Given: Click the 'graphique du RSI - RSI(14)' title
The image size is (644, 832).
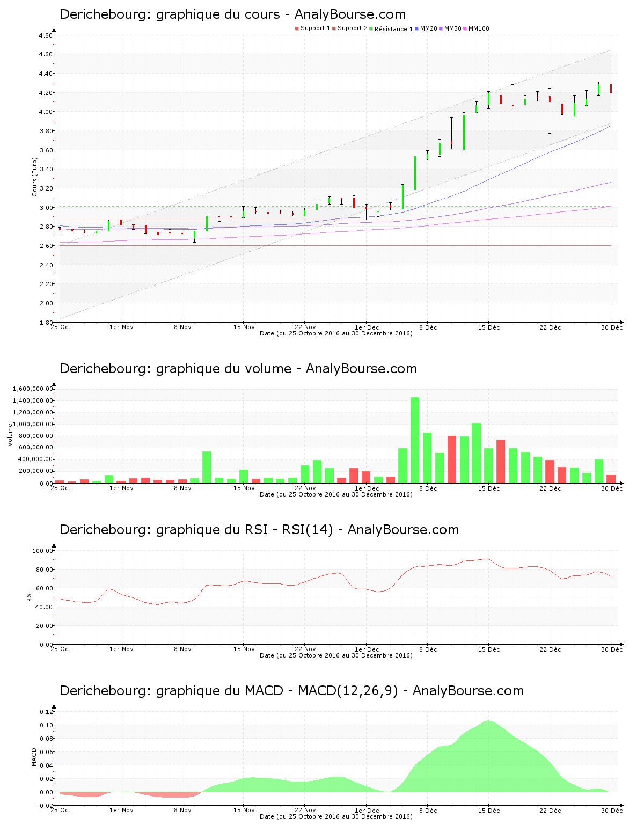Looking at the screenshot, I should tap(259, 530).
